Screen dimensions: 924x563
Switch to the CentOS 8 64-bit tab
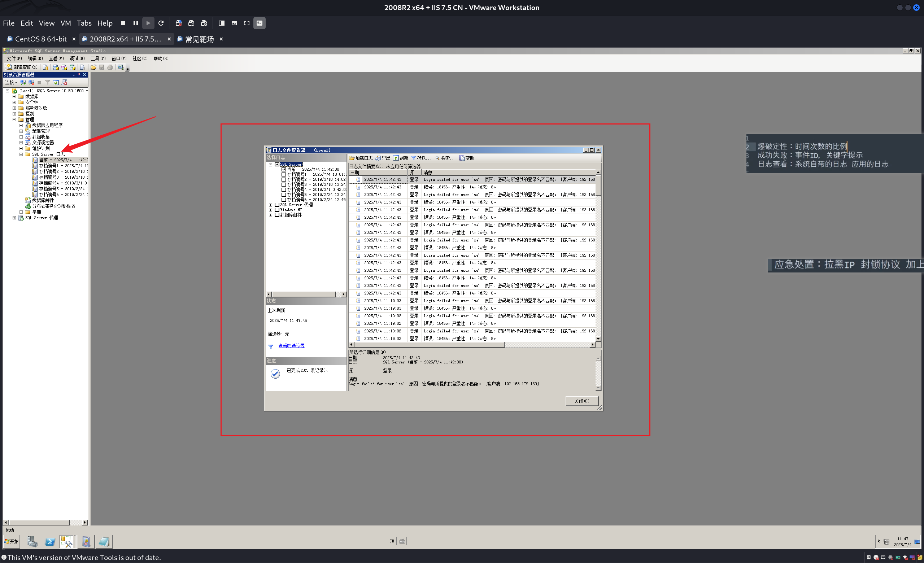(40, 39)
